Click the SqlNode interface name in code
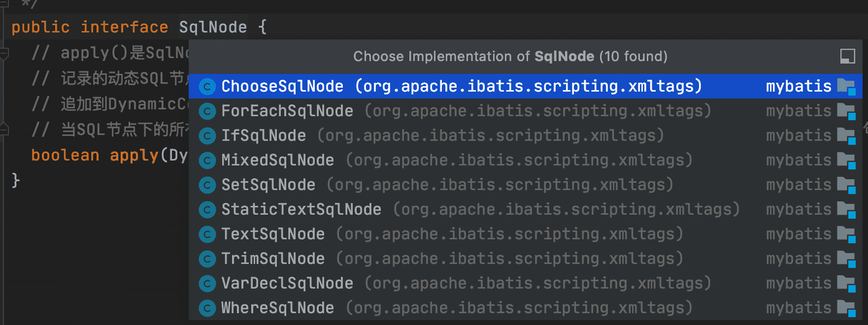 point(213,27)
